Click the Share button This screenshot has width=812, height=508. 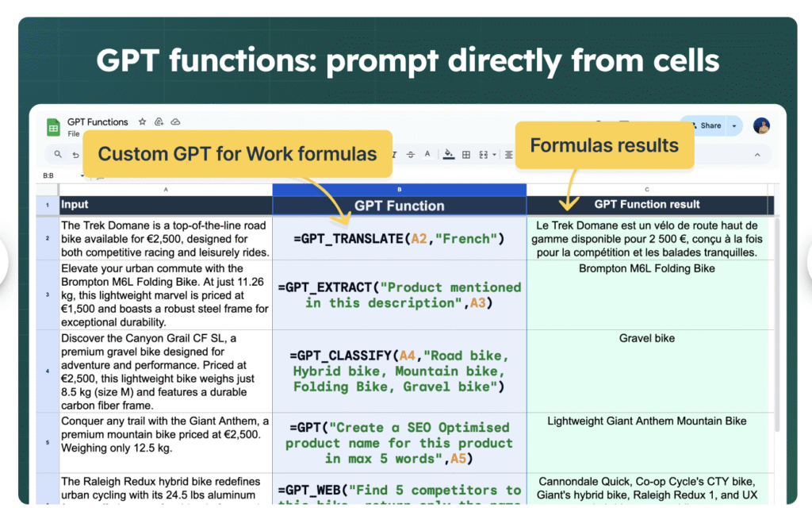pos(705,125)
